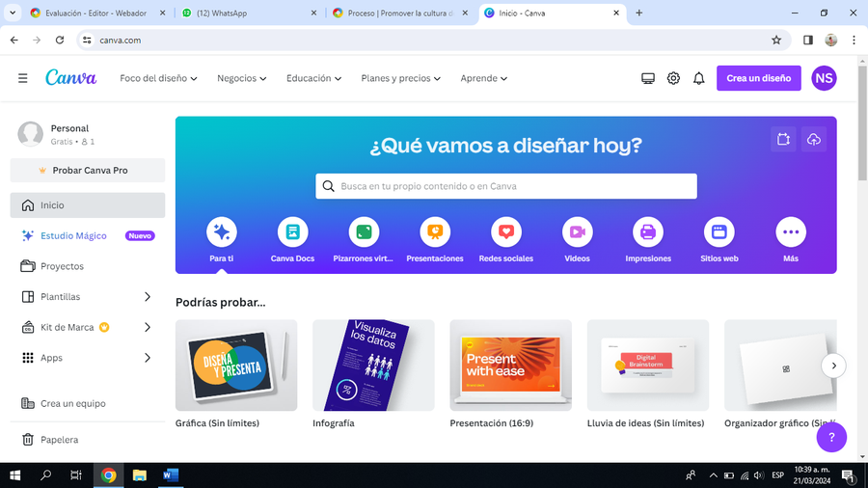Open Presentación (16:9) thumbnail
The width and height of the screenshot is (868, 488).
coord(511,366)
